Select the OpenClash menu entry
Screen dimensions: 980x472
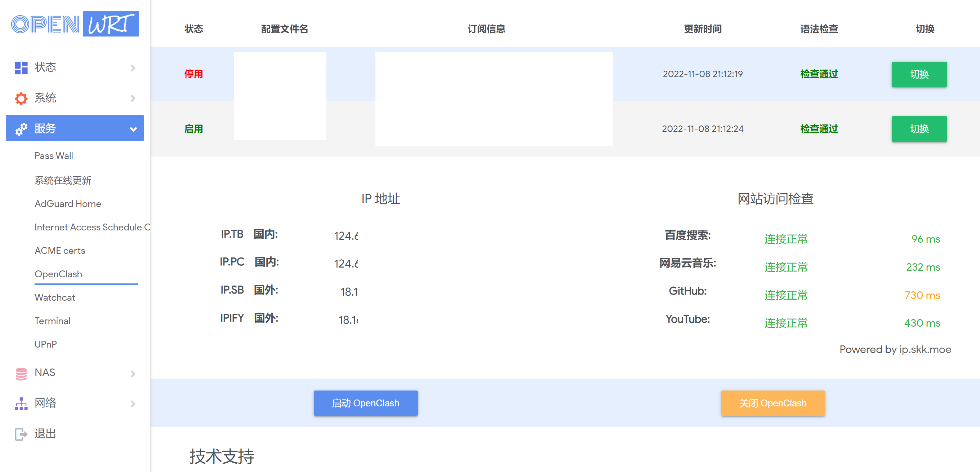pos(58,274)
